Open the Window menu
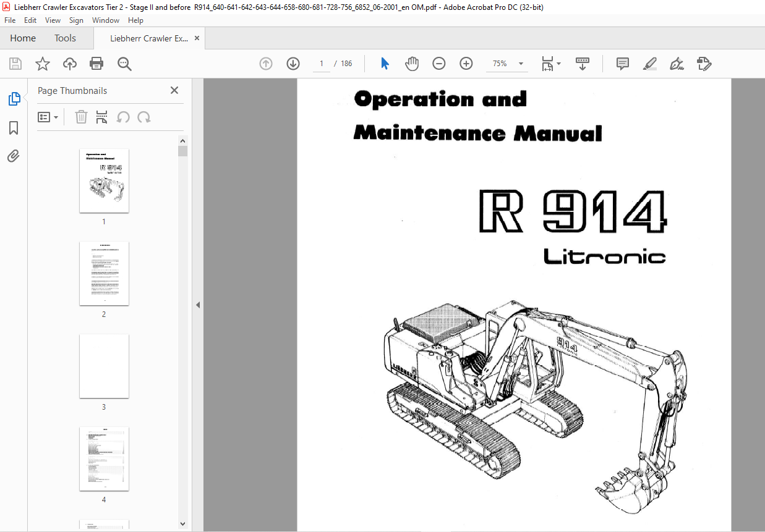Viewport: 765px width, 532px height. [106, 20]
